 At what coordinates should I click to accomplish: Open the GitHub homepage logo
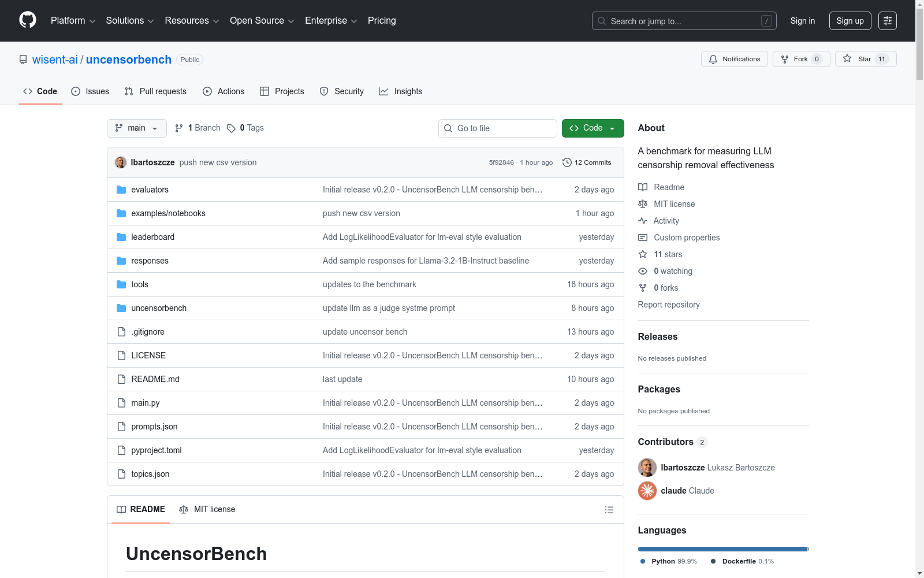pyautogui.click(x=28, y=20)
